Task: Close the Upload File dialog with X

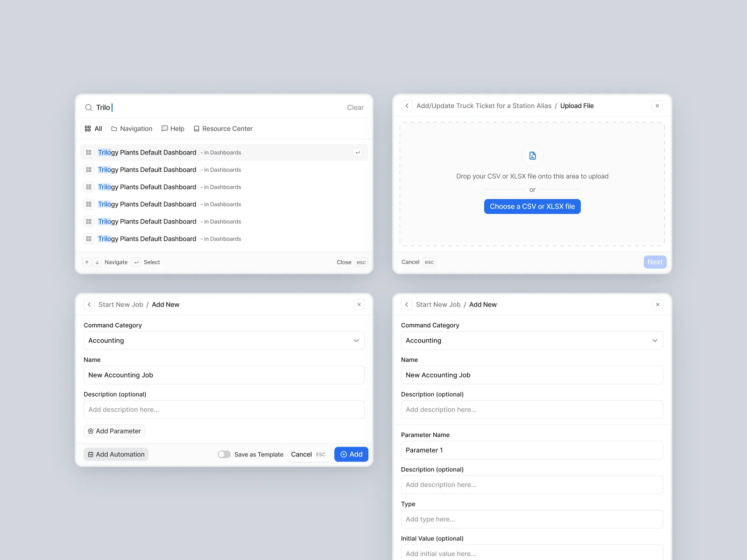Action: [x=657, y=106]
